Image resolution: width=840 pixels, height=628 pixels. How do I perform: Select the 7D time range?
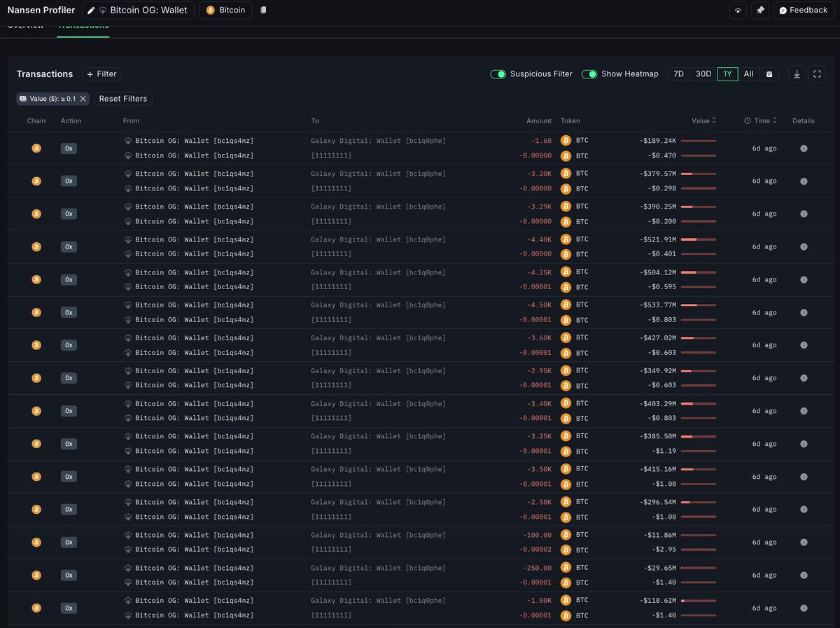[678, 74]
